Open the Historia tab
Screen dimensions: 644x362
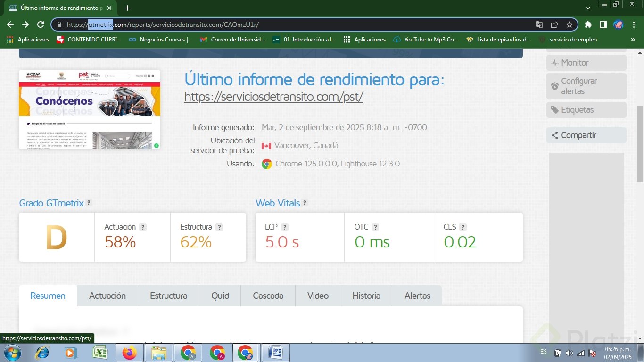[x=366, y=296]
